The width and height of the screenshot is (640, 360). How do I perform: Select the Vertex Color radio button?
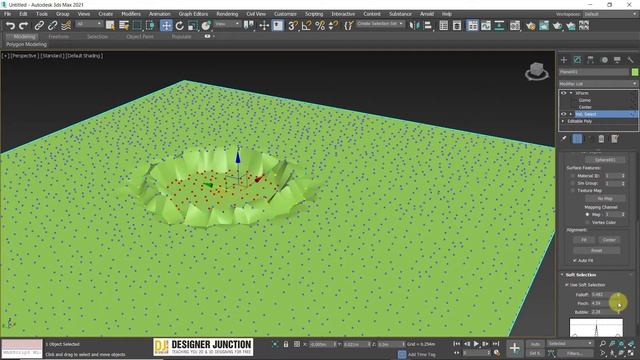tap(587, 222)
